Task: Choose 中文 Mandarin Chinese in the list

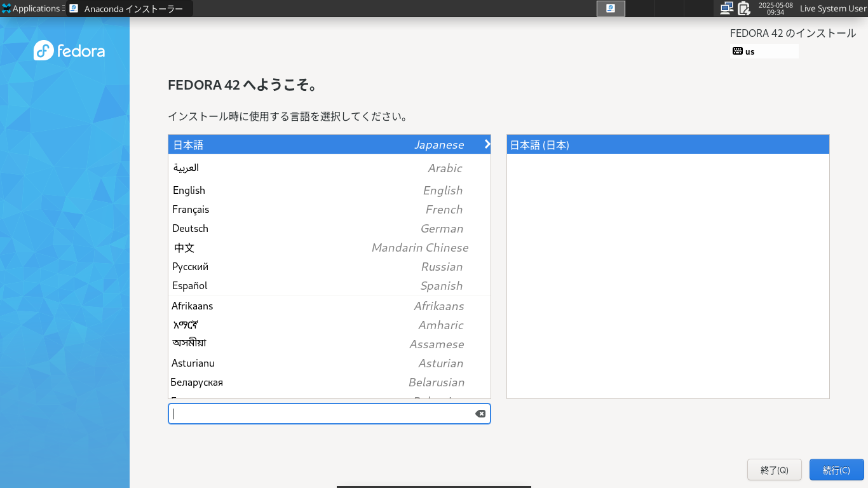Action: (x=329, y=247)
